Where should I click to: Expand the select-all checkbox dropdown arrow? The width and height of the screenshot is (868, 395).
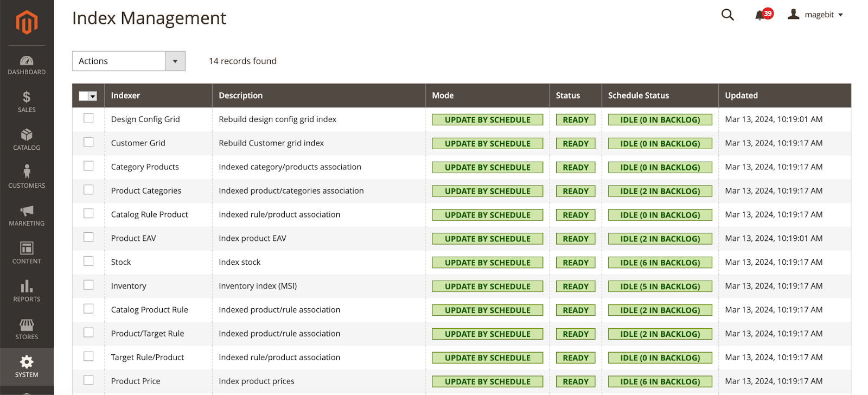tap(93, 96)
